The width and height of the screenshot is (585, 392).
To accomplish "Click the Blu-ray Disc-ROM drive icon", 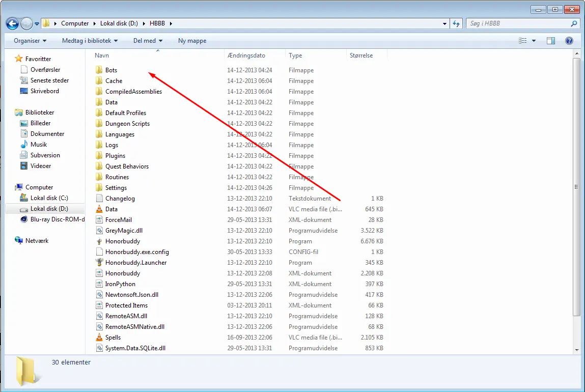I will point(24,219).
